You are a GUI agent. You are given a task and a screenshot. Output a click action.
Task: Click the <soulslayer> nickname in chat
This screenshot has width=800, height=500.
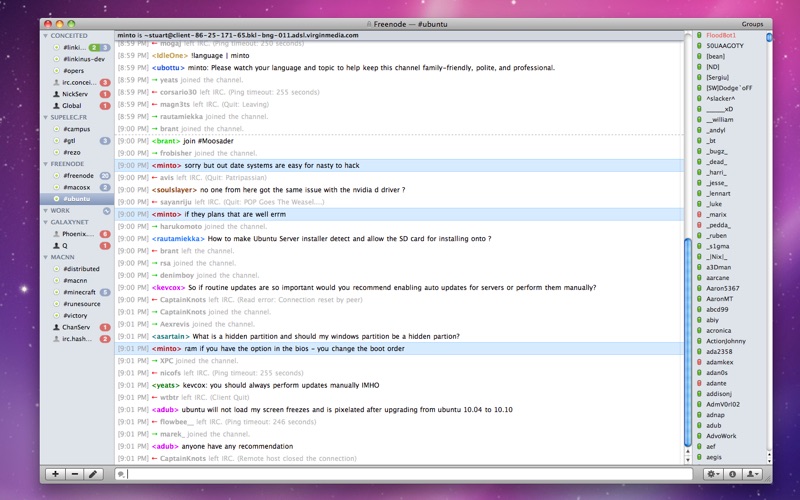pos(174,190)
